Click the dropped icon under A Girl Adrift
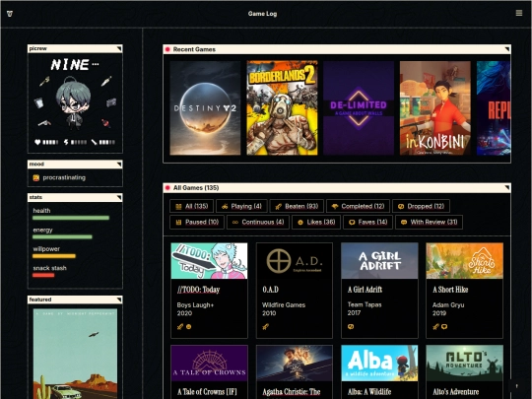 pos(351,326)
